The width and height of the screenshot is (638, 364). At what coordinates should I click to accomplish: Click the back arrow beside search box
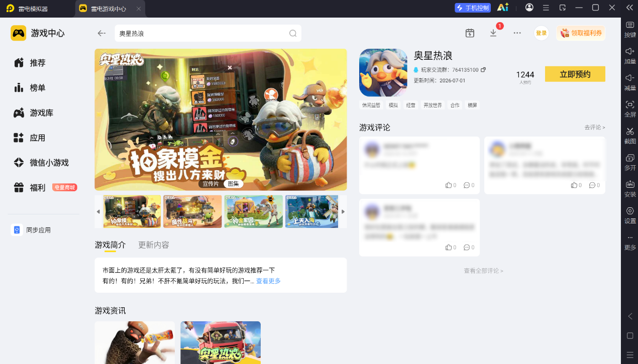101,33
